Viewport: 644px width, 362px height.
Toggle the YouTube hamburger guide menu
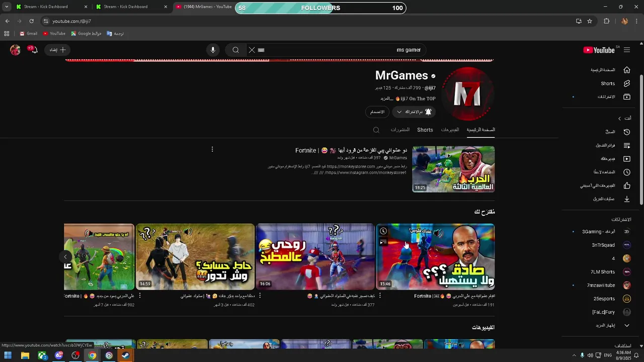[x=627, y=50]
